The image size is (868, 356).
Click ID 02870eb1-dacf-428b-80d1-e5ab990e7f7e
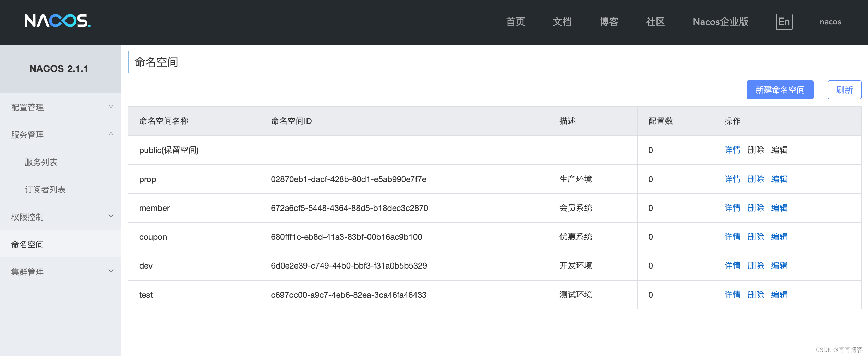coord(349,179)
